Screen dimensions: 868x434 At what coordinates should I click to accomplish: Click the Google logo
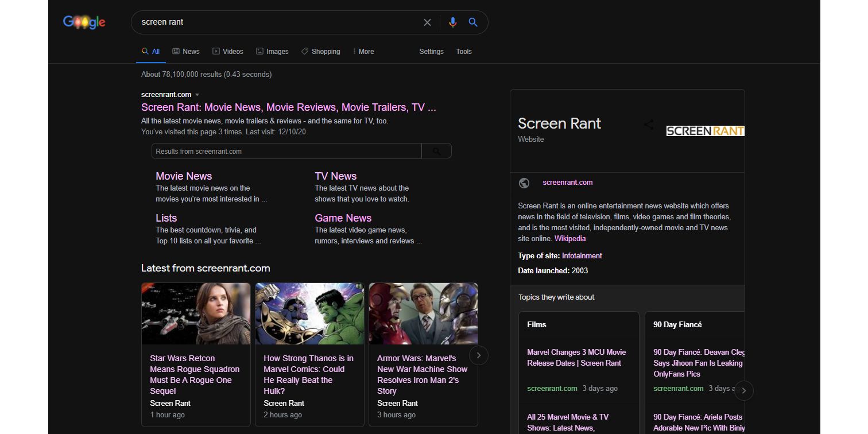[84, 22]
